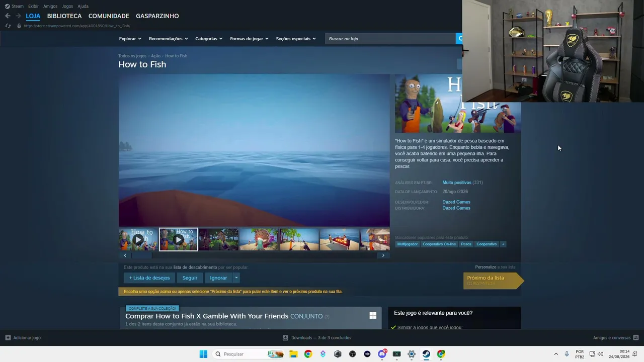Open the Downloads status icon
This screenshot has width=644, height=362.
[285, 338]
